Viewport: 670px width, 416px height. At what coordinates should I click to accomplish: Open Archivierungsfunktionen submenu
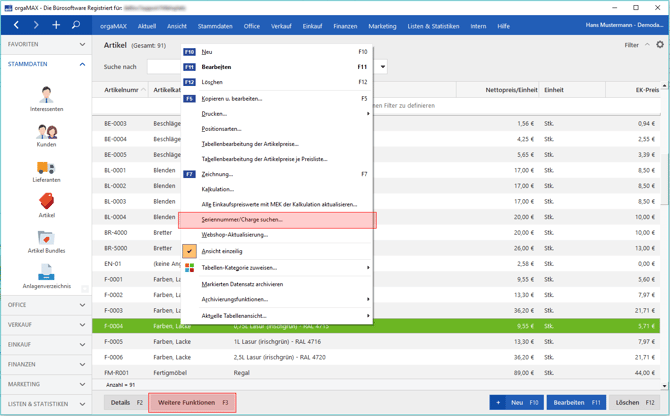click(x=277, y=299)
